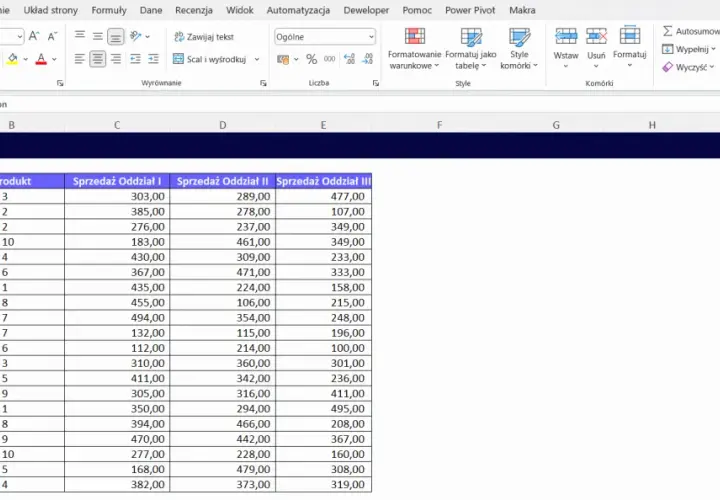720x500 pixels.
Task: Click the Wstaw cells icon
Action: click(566, 36)
